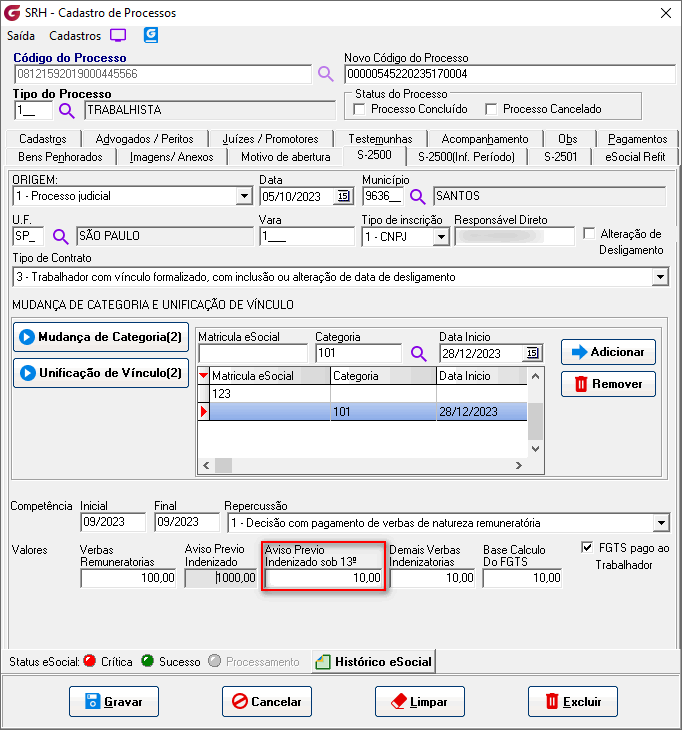Click the Município search magnifier icon
Image resolution: width=682 pixels, height=730 pixels.
[x=418, y=196]
